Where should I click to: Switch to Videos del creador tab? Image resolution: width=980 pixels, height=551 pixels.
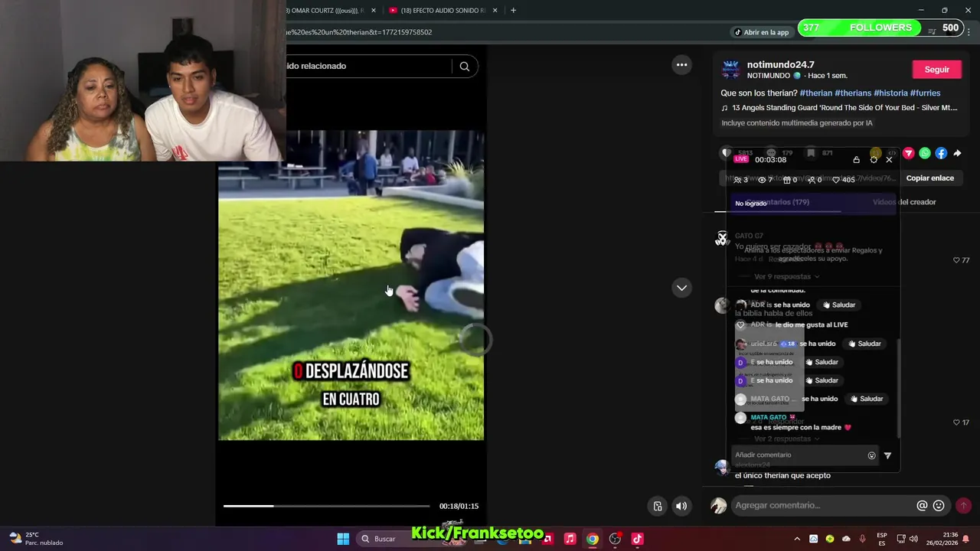click(904, 202)
